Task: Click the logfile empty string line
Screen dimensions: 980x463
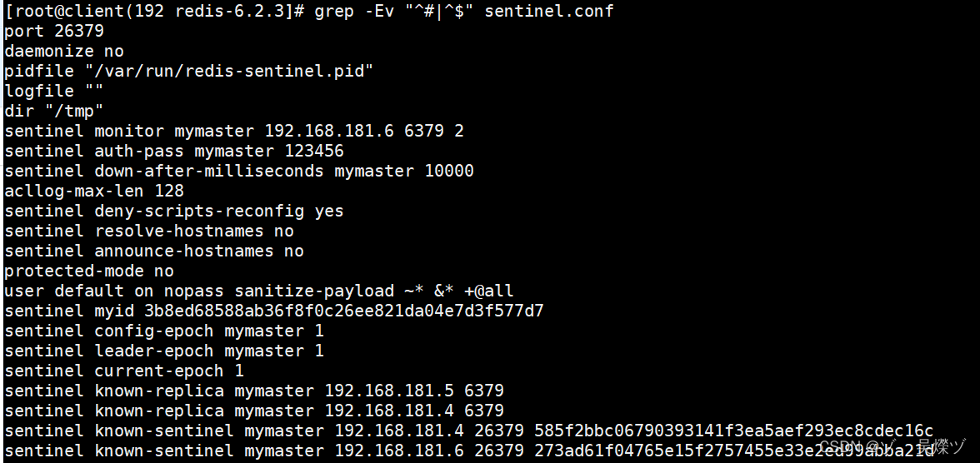Action: click(x=53, y=92)
